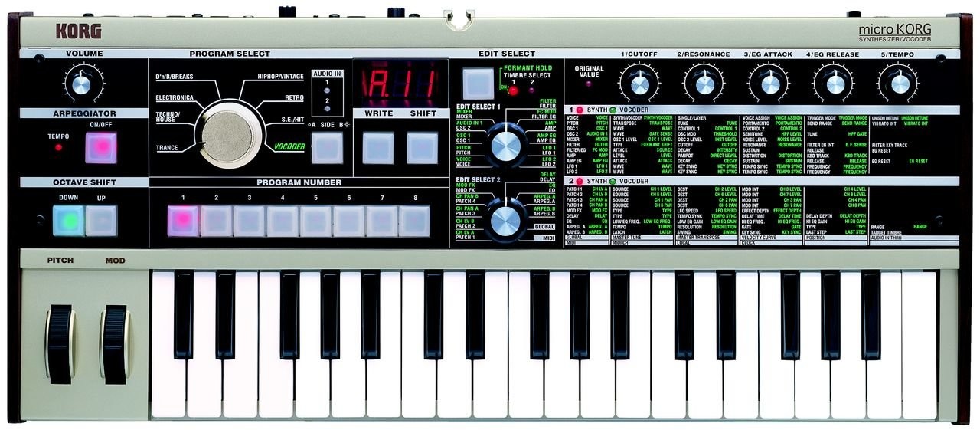
Task: Hit the OCTAVE SHIFT DOWN button
Action: [68, 221]
